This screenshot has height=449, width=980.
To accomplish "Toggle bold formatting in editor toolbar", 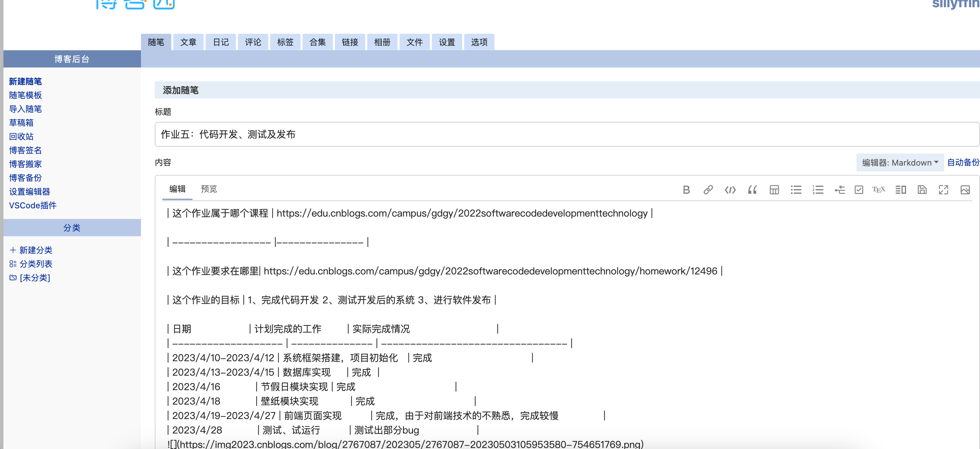I will tap(686, 190).
